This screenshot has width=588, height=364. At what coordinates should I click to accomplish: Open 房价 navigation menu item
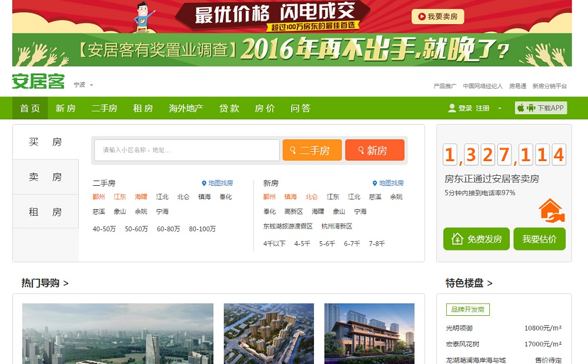pyautogui.click(x=265, y=108)
